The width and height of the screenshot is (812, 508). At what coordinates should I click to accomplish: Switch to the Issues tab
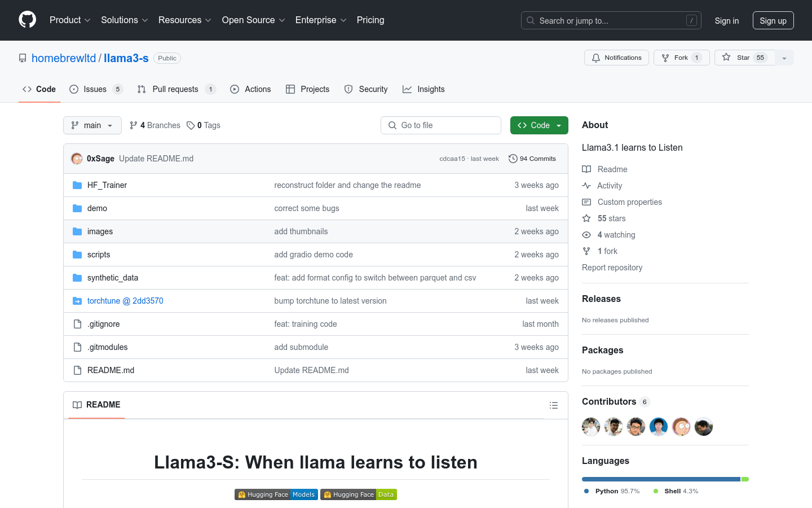pyautogui.click(x=96, y=89)
